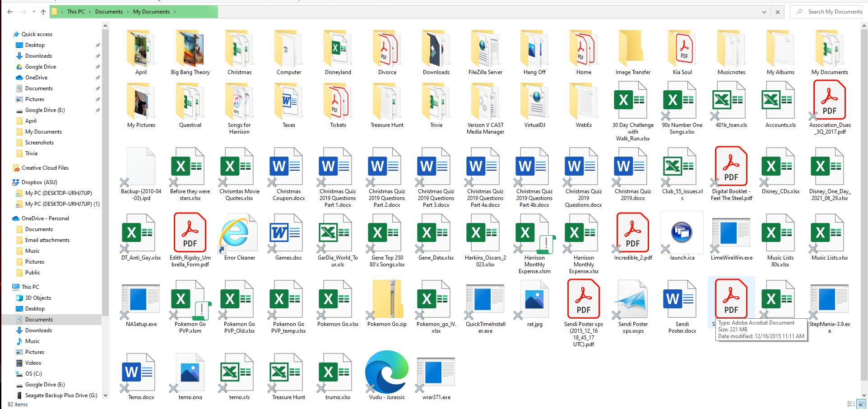Go up one folder level
The image size is (868, 409).
point(43,12)
